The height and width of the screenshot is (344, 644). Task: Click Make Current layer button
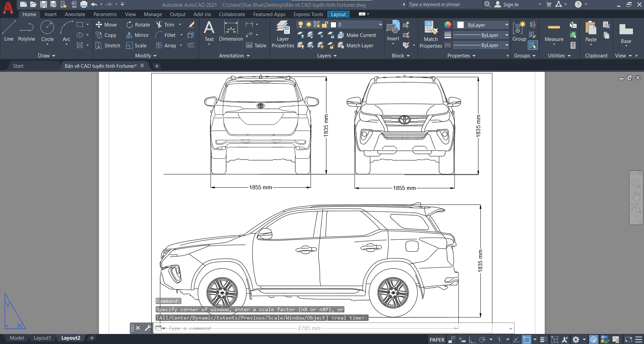tap(357, 35)
